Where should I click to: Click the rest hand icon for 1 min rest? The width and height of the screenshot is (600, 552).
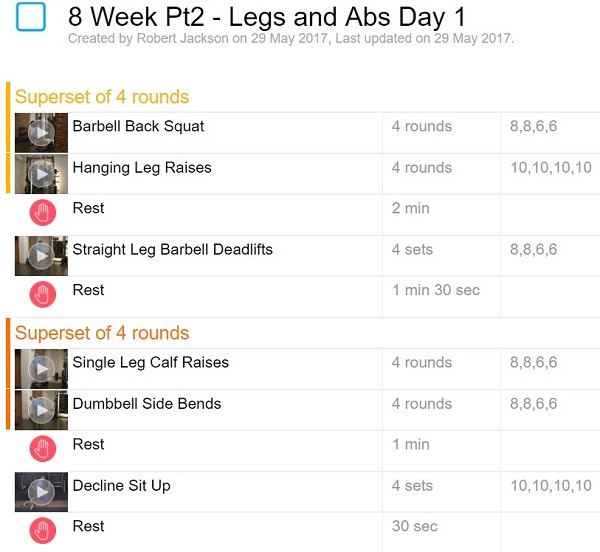tap(41, 449)
